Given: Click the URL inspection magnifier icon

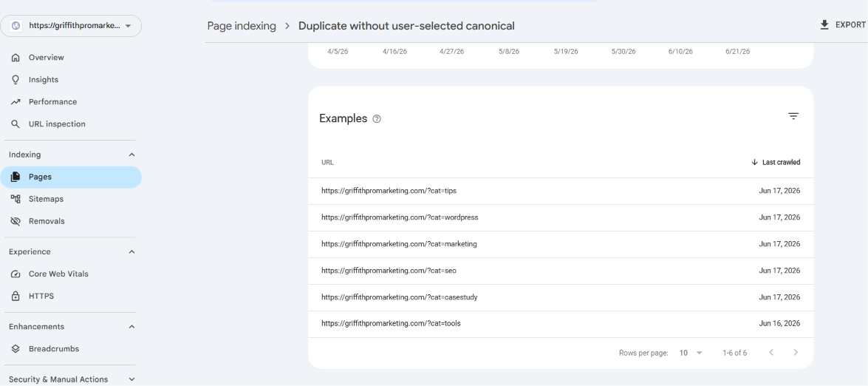Looking at the screenshot, I should click(16, 124).
